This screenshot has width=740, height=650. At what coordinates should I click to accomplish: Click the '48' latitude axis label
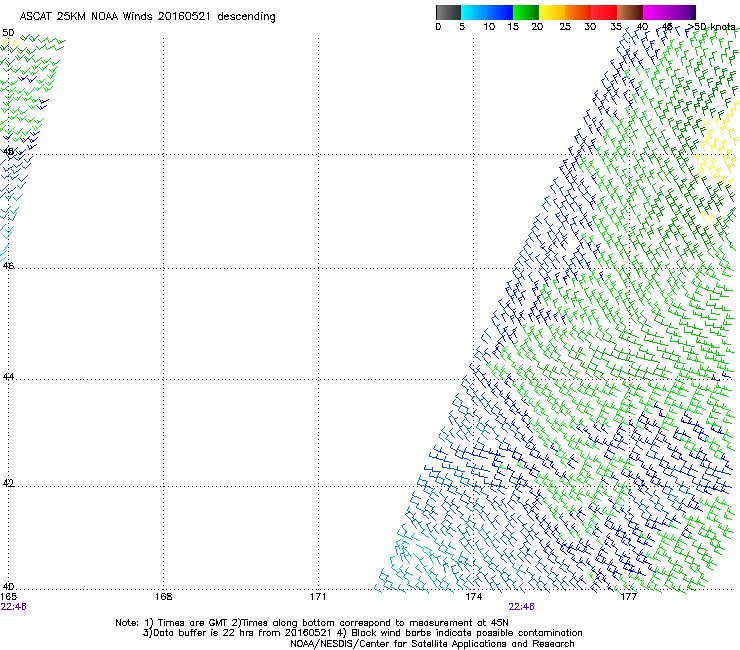pyautogui.click(x=8, y=152)
